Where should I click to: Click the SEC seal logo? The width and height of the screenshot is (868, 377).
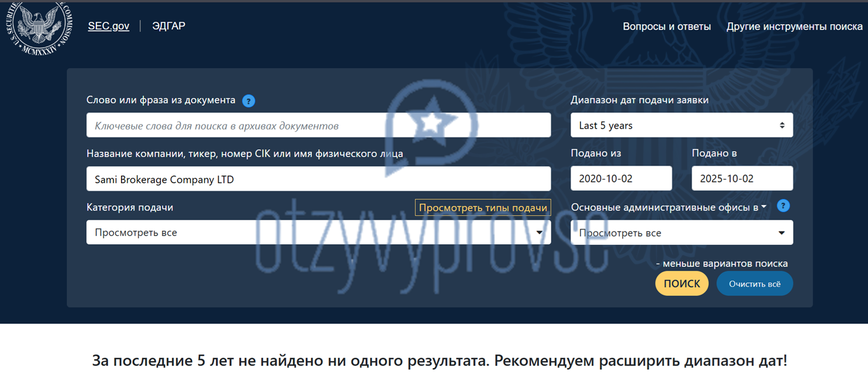point(40,27)
